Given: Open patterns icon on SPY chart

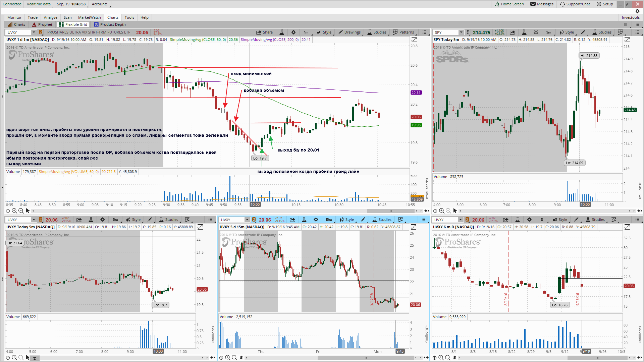Looking at the screenshot, I should pyautogui.click(x=621, y=32).
